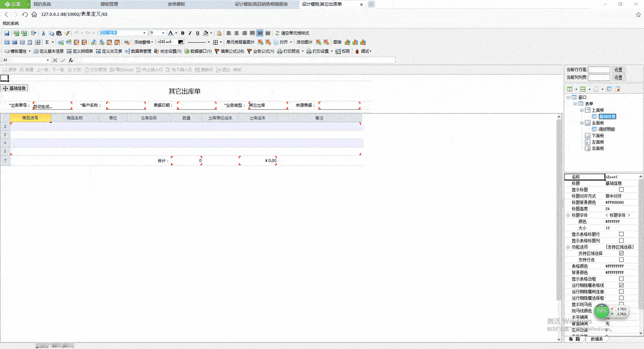Open 填表公式(28) funnel tool
The image size is (644, 349).
coord(229,51)
